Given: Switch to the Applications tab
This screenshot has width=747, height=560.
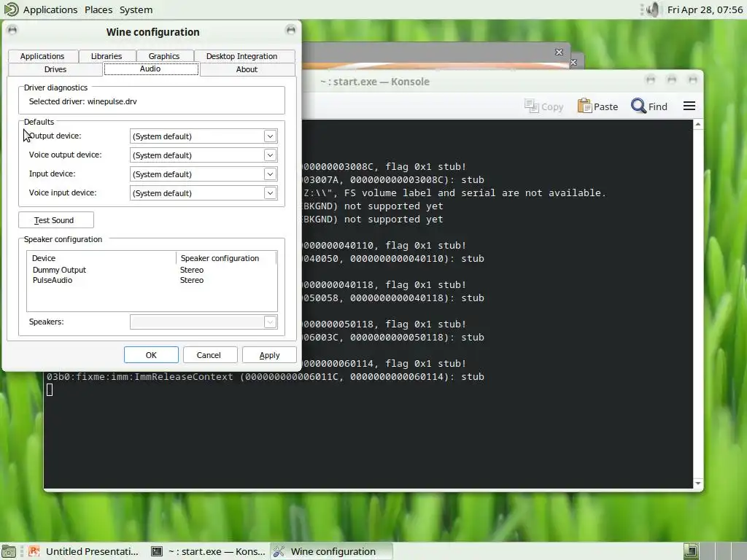Looking at the screenshot, I should click(x=42, y=56).
